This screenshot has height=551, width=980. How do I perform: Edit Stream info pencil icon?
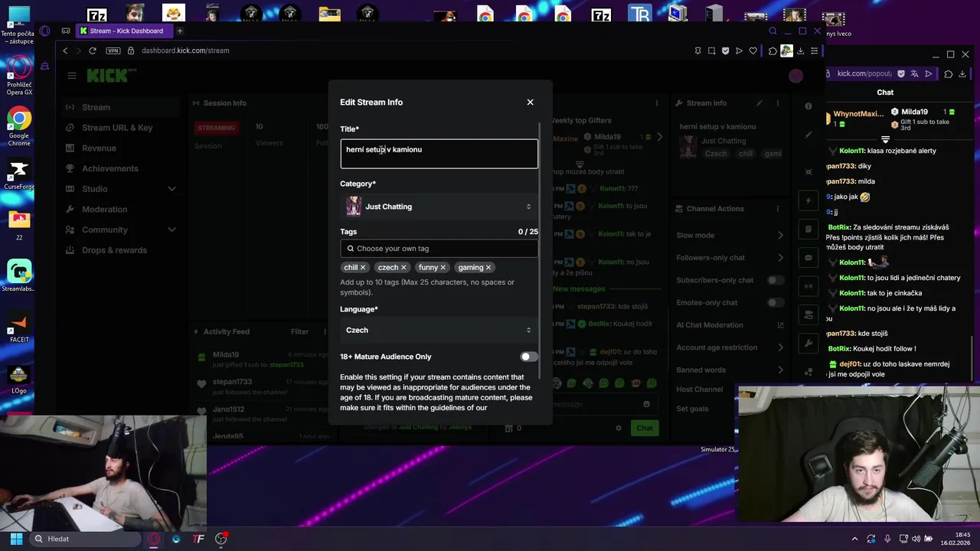coord(759,103)
